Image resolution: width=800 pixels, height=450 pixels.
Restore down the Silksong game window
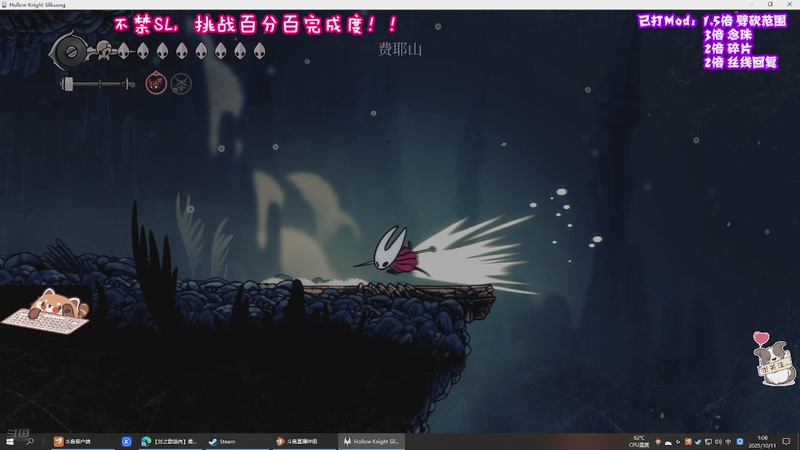pyautogui.click(x=770, y=4)
